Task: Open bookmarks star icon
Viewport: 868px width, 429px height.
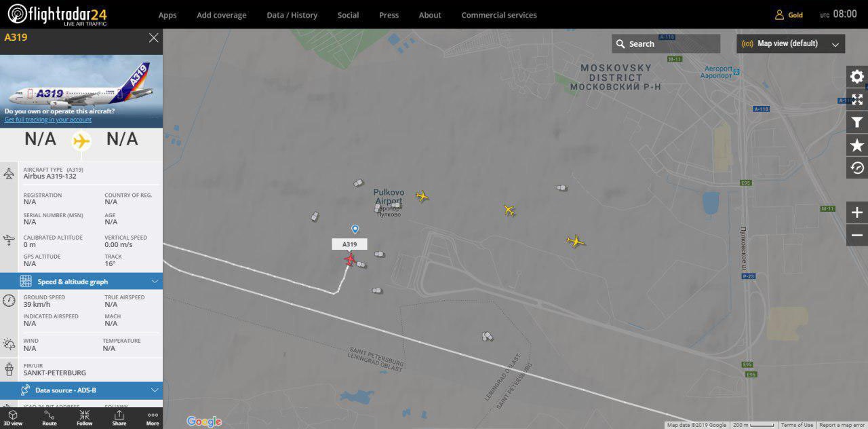Action: point(857,145)
